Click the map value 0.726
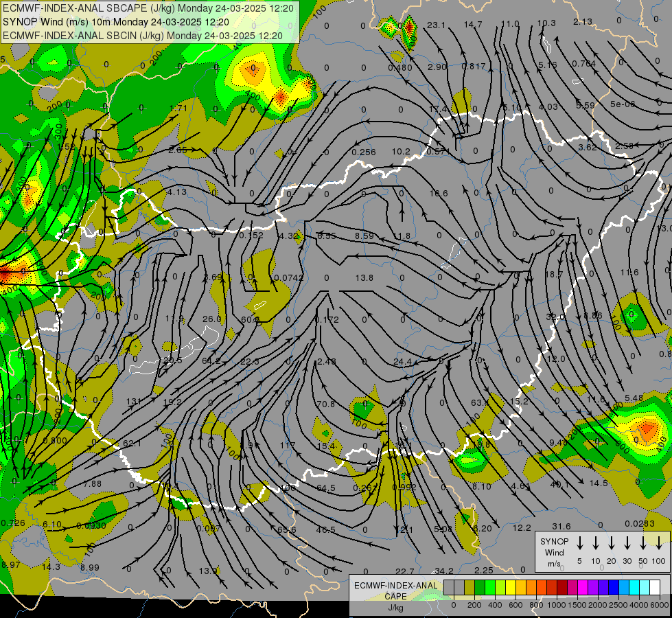 click(13, 523)
